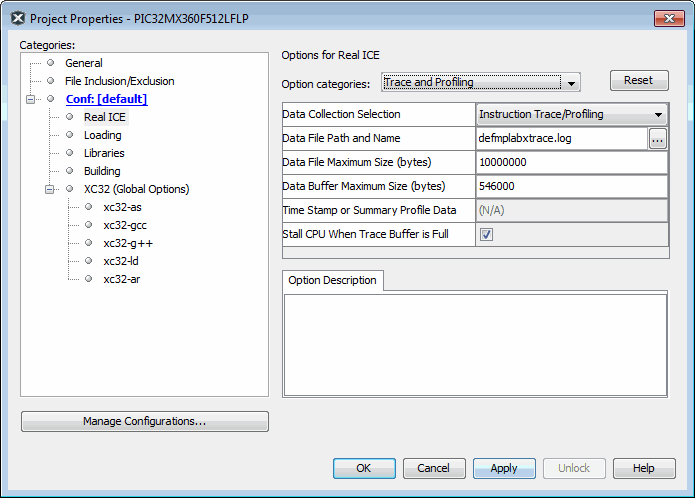Click the Apply button
The image size is (695, 498).
504,468
